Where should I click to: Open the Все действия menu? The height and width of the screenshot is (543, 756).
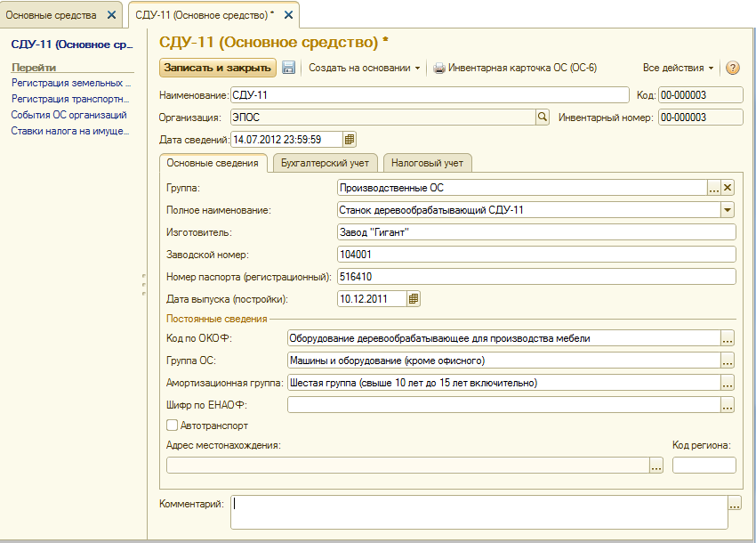[x=678, y=68]
